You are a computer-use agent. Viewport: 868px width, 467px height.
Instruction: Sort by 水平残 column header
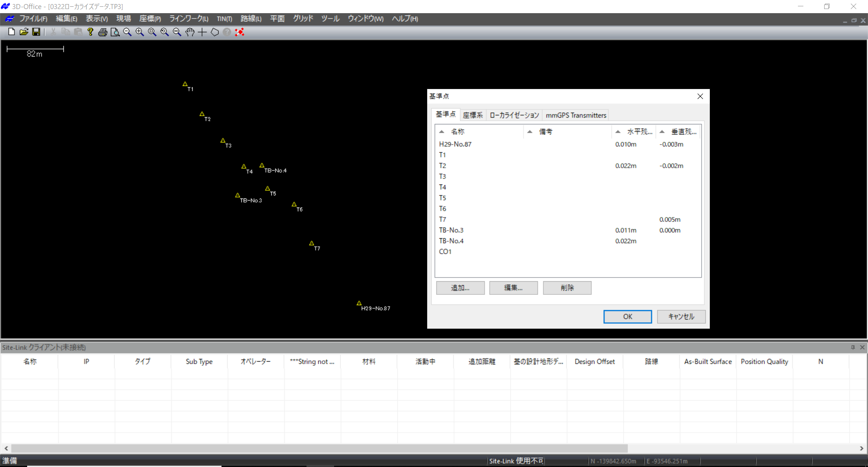[x=639, y=132]
